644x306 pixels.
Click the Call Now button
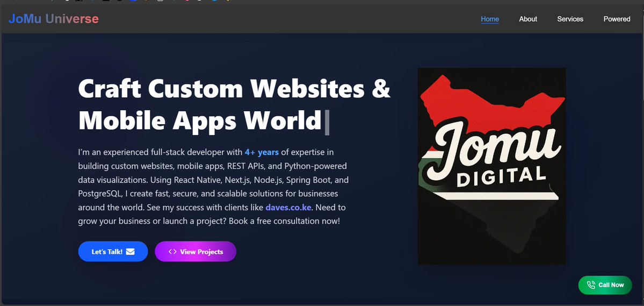coord(605,285)
